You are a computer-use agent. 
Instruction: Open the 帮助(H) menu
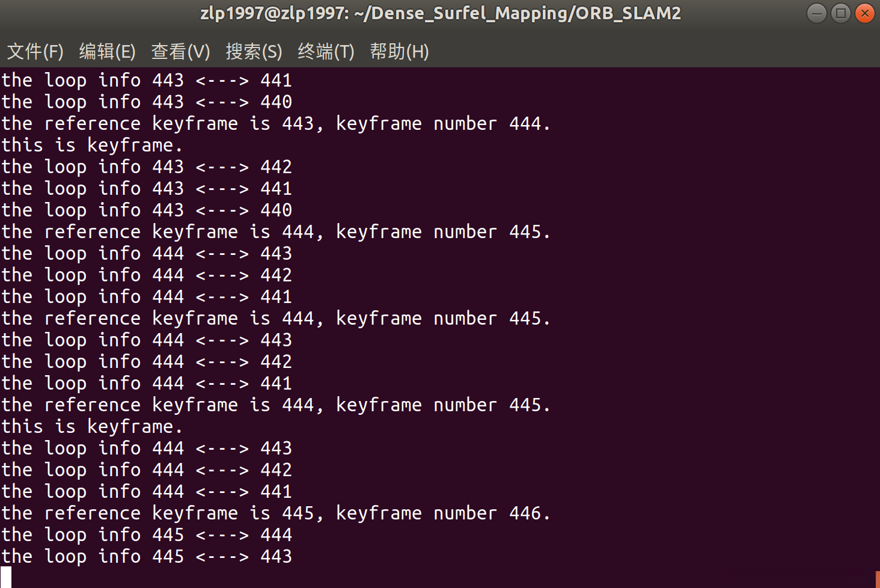tap(399, 52)
